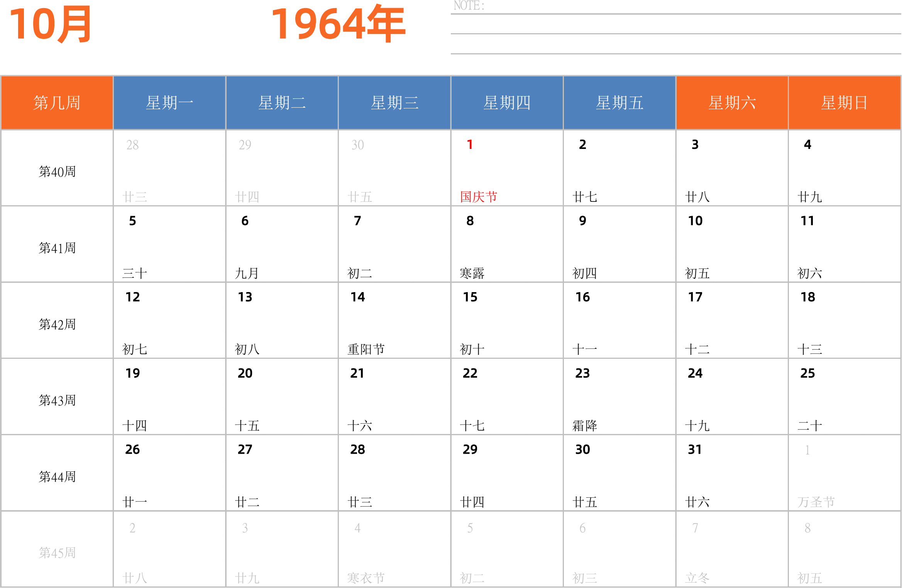Viewport: 902px width, 588px height.
Task: Click the 第40周 week label
Action: click(x=57, y=172)
